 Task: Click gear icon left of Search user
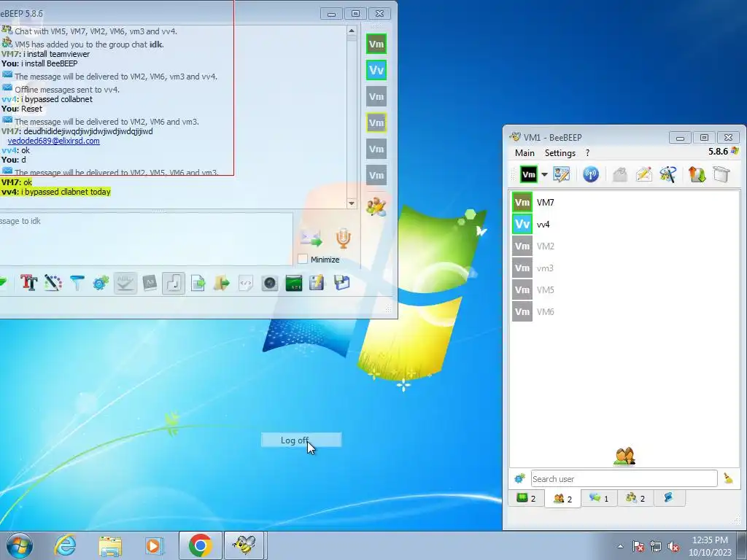[519, 478]
